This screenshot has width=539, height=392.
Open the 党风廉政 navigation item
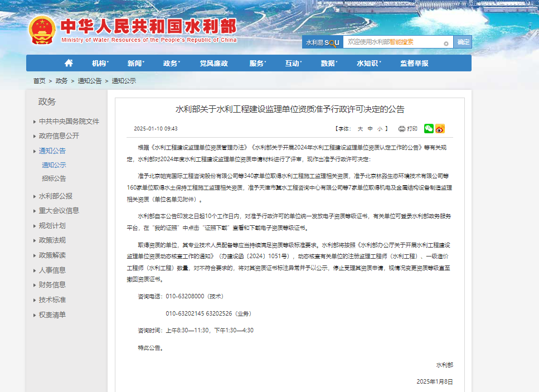[x=214, y=63]
